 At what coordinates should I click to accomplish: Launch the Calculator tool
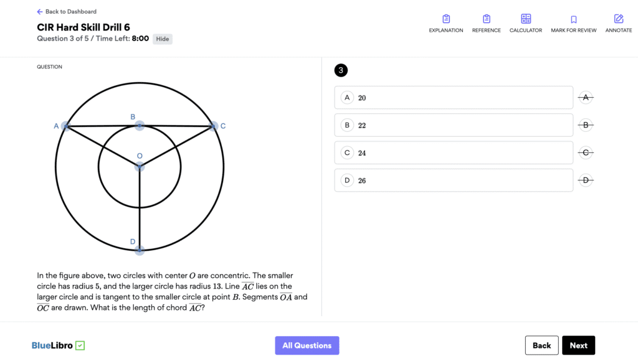tap(525, 19)
